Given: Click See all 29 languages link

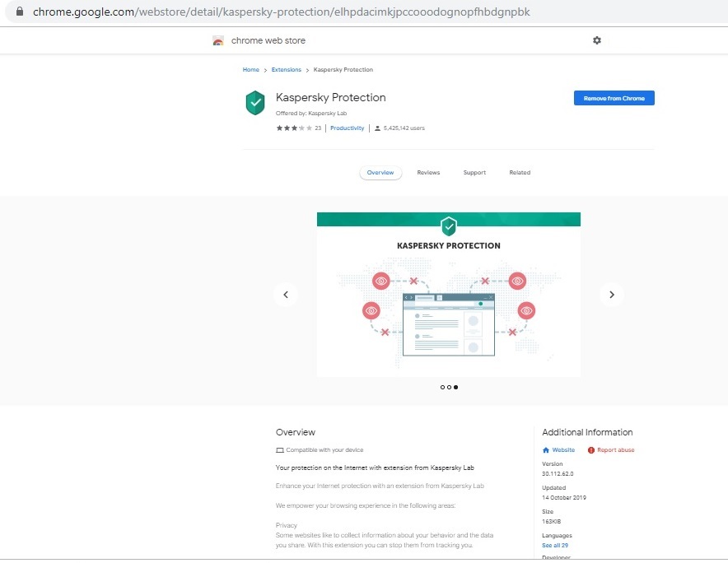Looking at the screenshot, I should click(x=555, y=546).
